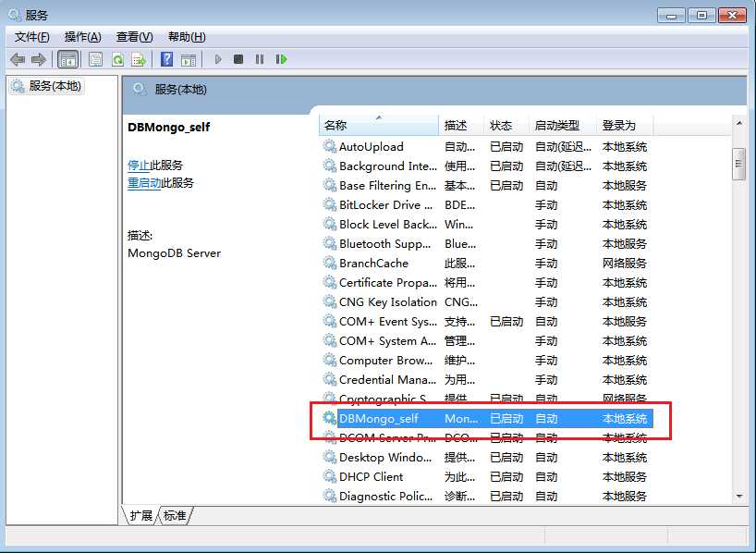Stop the service with the square icon
This screenshot has height=553, width=756.
pyautogui.click(x=238, y=59)
